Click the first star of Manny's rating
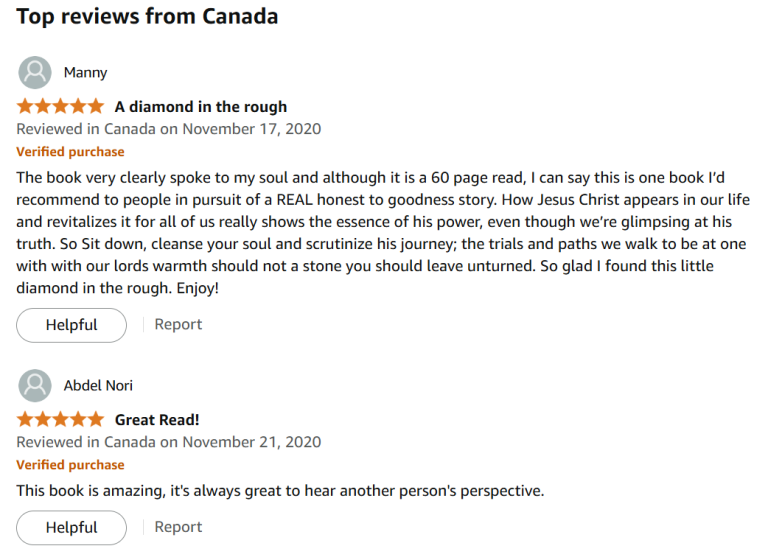The width and height of the screenshot is (768, 557). [x=25, y=106]
